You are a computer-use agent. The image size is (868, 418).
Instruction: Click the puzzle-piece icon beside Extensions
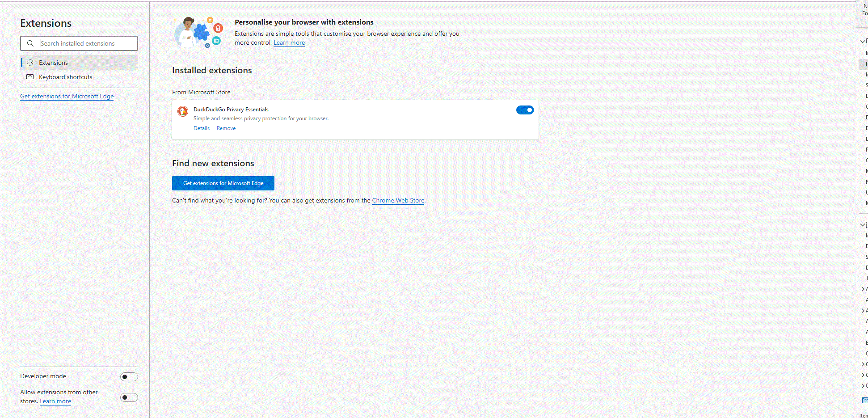[30, 63]
